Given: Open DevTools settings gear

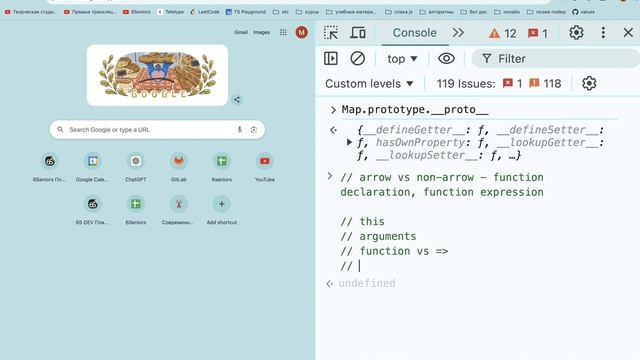Looking at the screenshot, I should 576,33.
